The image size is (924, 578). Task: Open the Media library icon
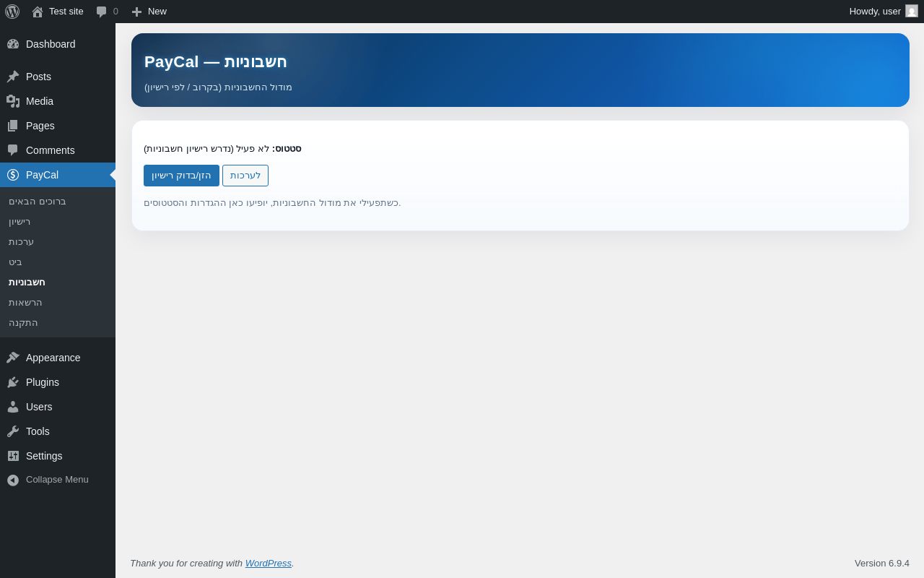(x=13, y=101)
